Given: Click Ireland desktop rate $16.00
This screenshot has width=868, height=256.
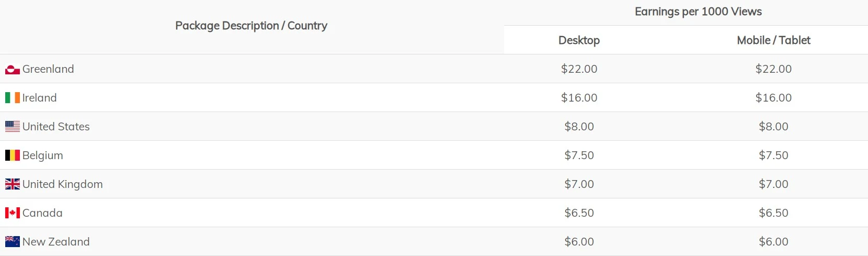Looking at the screenshot, I should coord(579,98).
